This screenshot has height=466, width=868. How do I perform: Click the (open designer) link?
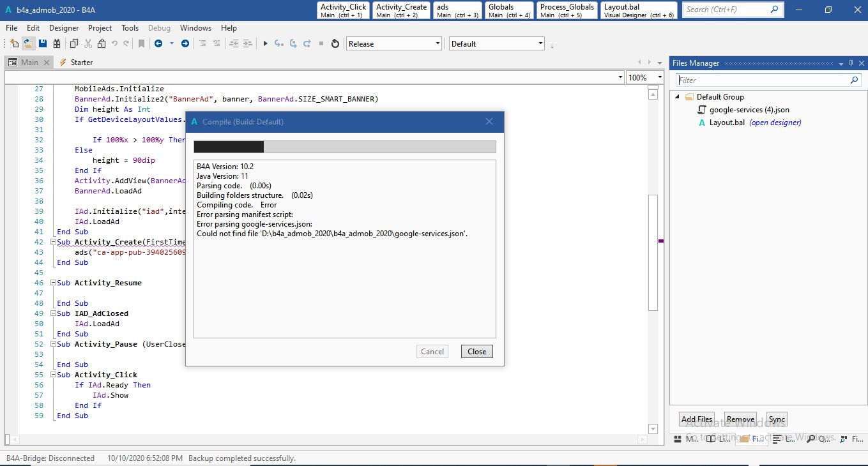(775, 123)
